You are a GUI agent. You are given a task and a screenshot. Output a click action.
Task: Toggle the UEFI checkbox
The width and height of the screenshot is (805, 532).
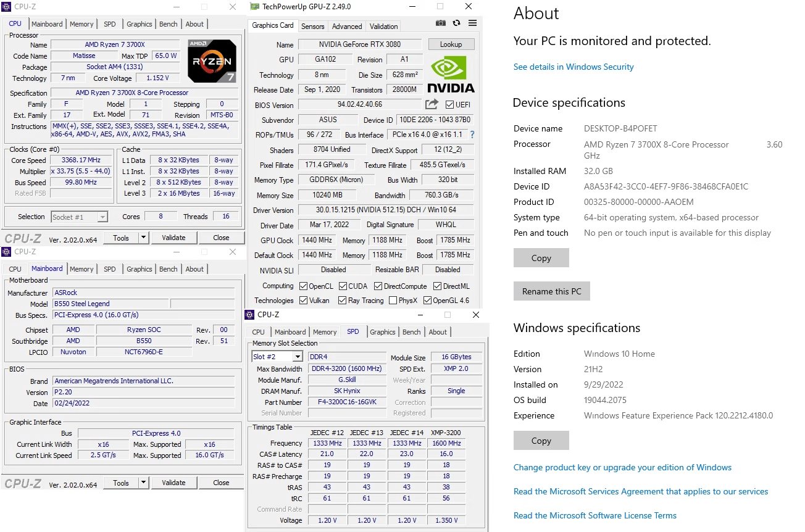449,105
